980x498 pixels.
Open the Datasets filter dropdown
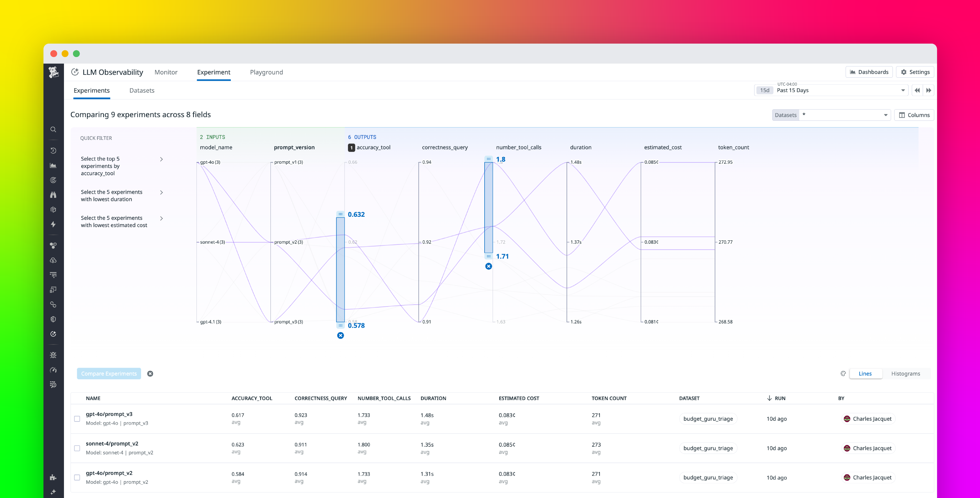845,115
